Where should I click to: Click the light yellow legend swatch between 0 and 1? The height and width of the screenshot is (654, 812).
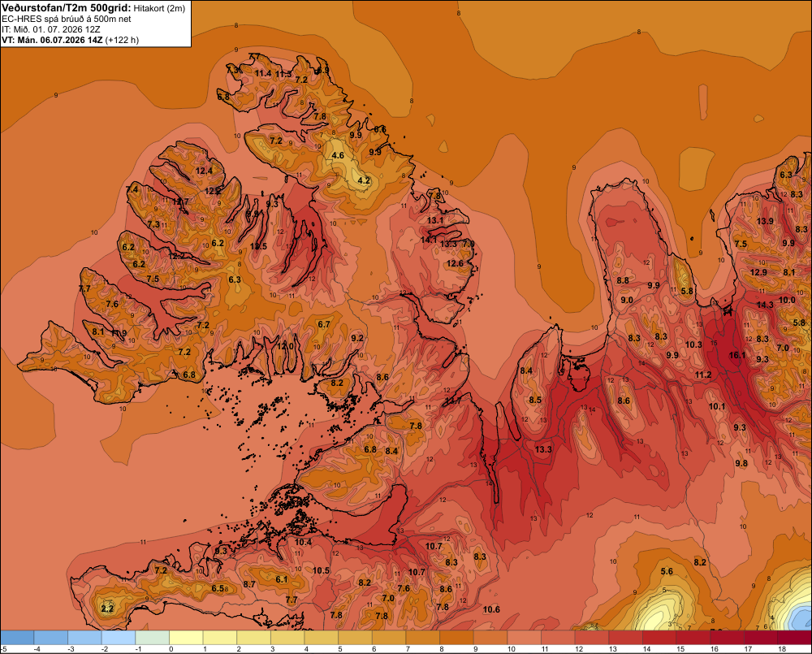coord(186,638)
